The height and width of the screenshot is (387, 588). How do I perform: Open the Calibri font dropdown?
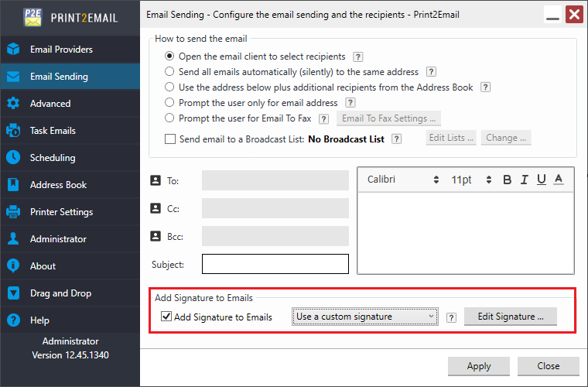click(403, 180)
